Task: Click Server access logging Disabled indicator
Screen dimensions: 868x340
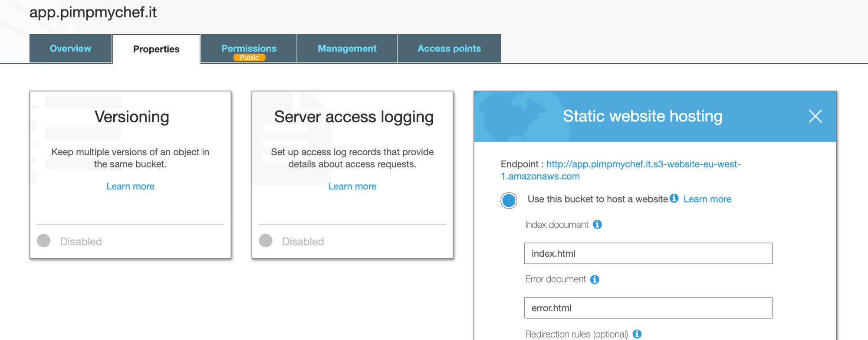Action: [x=266, y=241]
